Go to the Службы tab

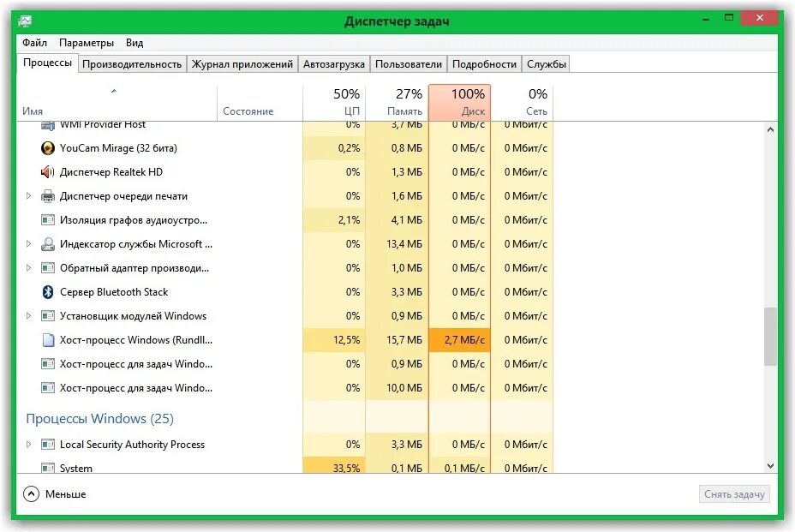click(546, 64)
